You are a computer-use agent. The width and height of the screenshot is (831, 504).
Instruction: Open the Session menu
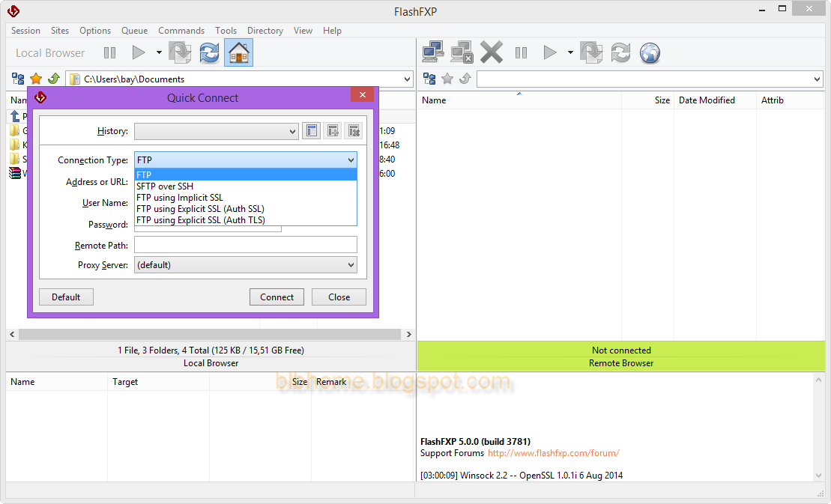pyautogui.click(x=25, y=31)
